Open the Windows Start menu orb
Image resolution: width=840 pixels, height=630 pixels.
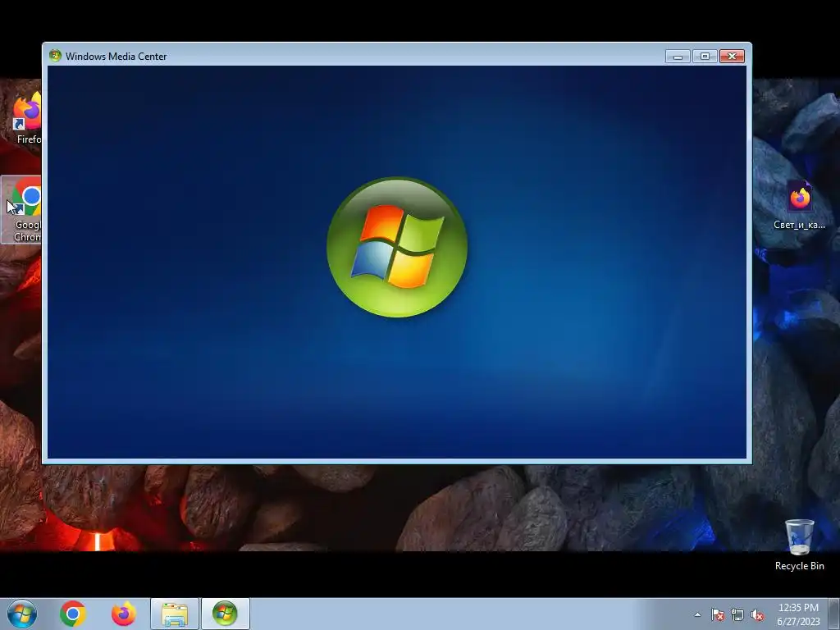tap(22, 614)
